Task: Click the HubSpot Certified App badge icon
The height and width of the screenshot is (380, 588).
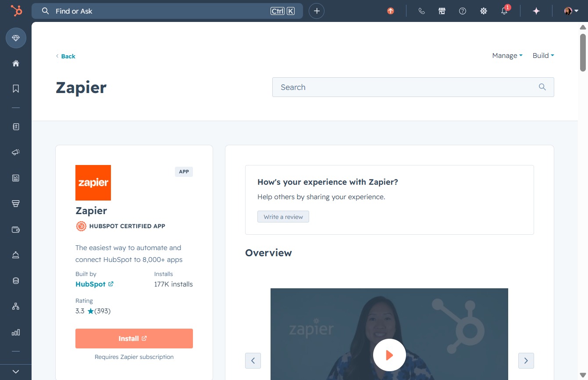Action: (81, 226)
